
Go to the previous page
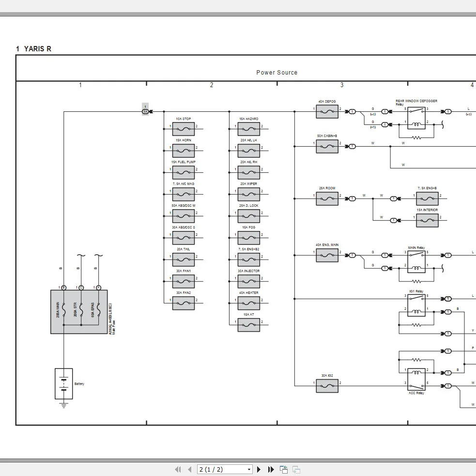click(x=190, y=469)
